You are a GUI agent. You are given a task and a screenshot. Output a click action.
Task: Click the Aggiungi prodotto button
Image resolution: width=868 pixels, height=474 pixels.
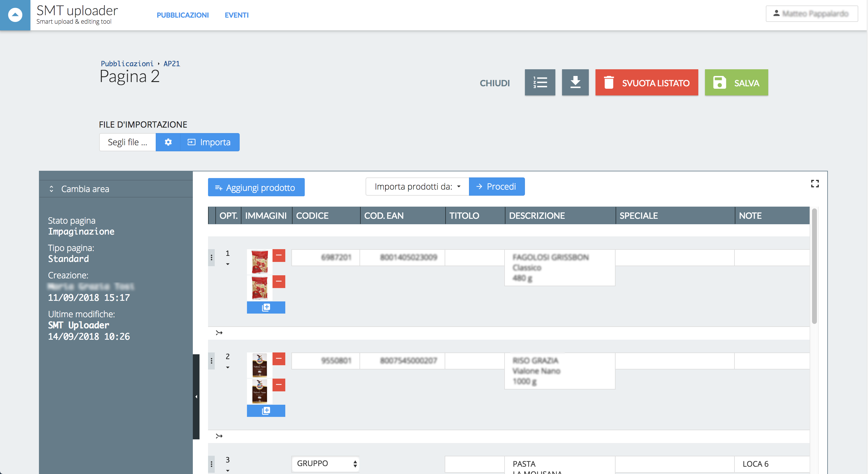tap(256, 187)
